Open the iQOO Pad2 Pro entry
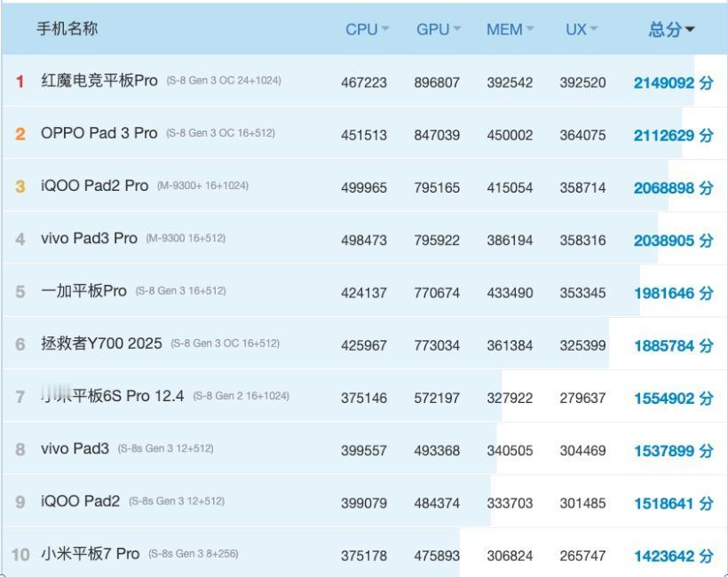Screen dimensions: 728x577 tap(95, 186)
